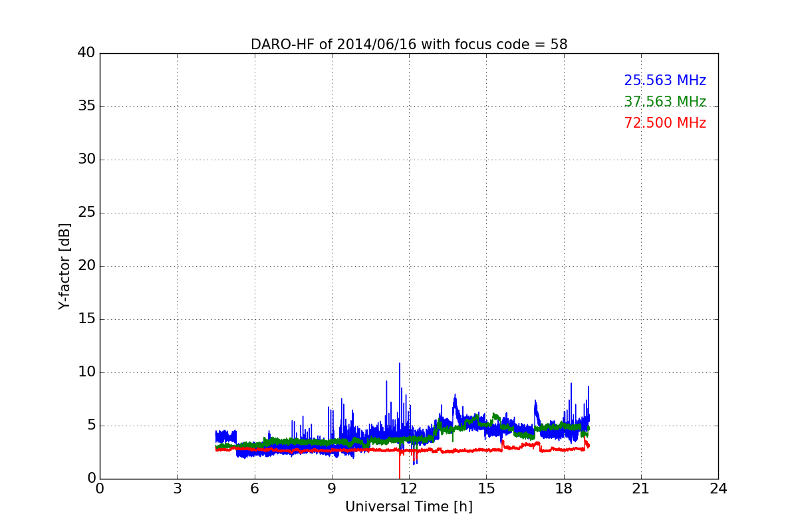Click the x-axis tick label '18'
The width and height of the screenshot is (798, 532).
(564, 489)
